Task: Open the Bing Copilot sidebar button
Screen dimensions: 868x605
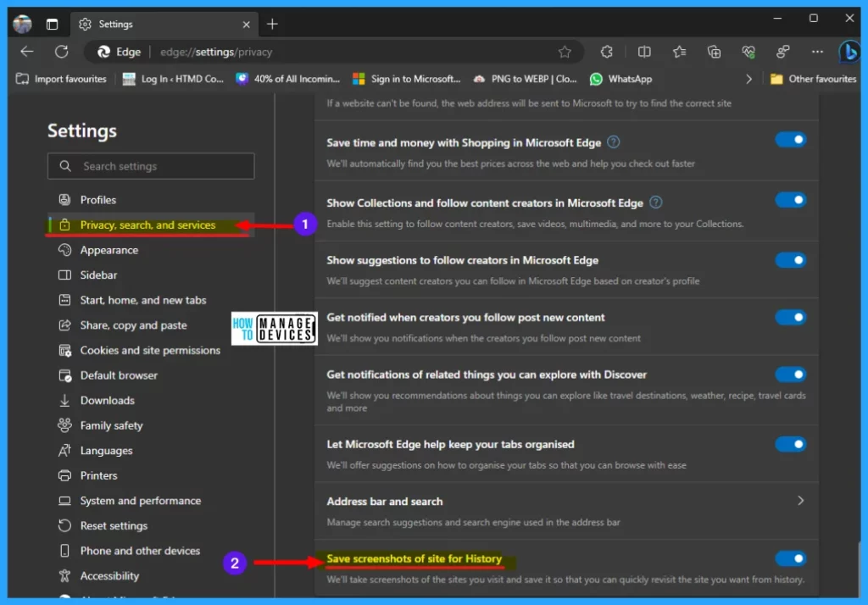Action: pos(849,52)
